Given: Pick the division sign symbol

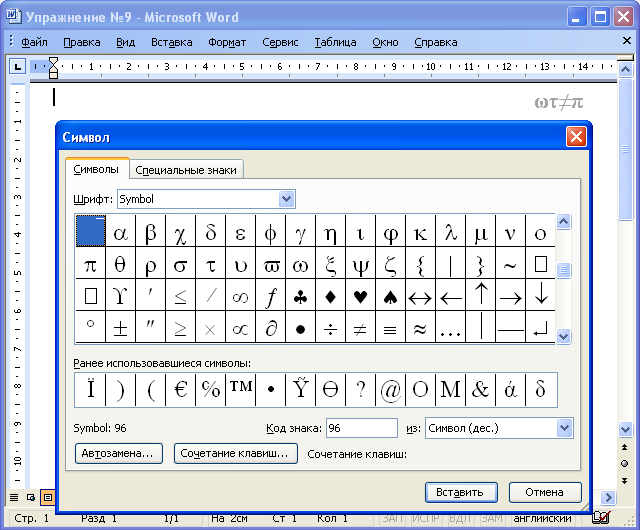Looking at the screenshot, I should click(331, 327).
